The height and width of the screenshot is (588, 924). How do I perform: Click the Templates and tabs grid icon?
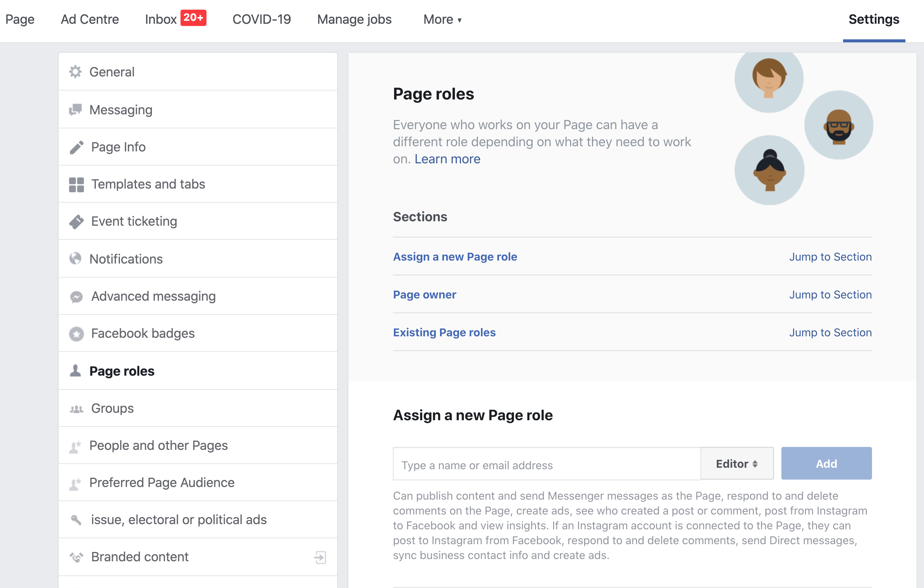click(76, 184)
